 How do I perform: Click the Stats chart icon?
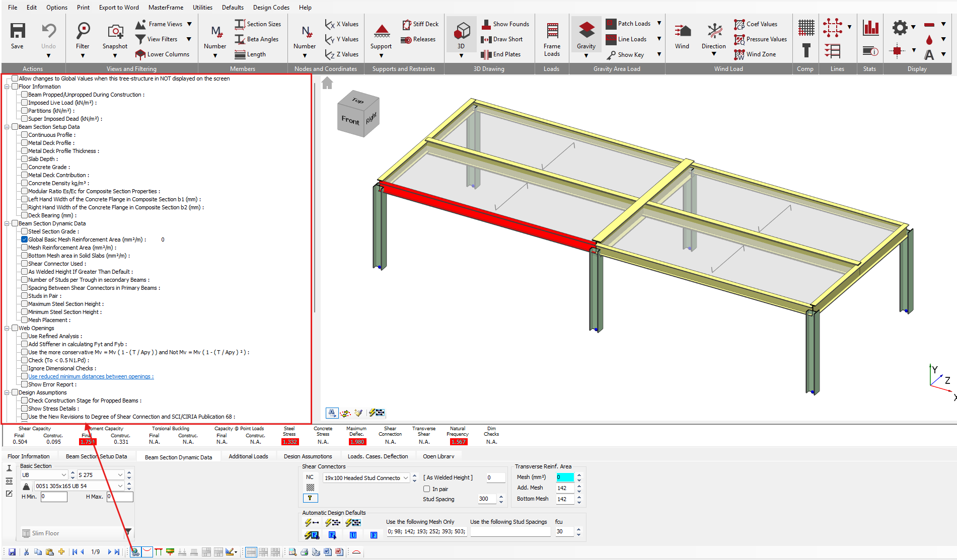(870, 28)
